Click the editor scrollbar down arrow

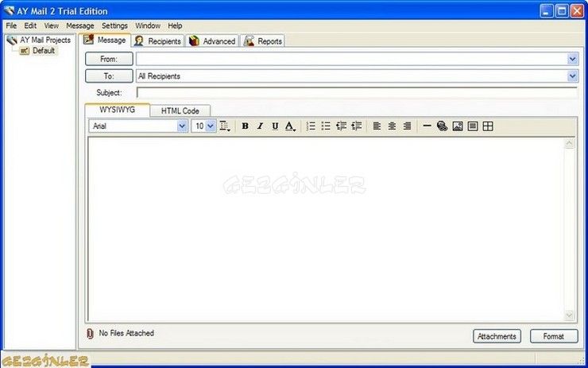pyautogui.click(x=569, y=315)
